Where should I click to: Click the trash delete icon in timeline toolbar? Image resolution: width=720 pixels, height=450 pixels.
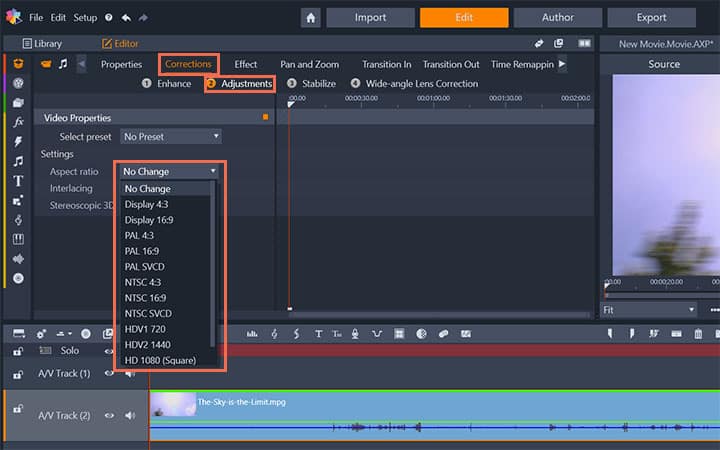tap(698, 334)
